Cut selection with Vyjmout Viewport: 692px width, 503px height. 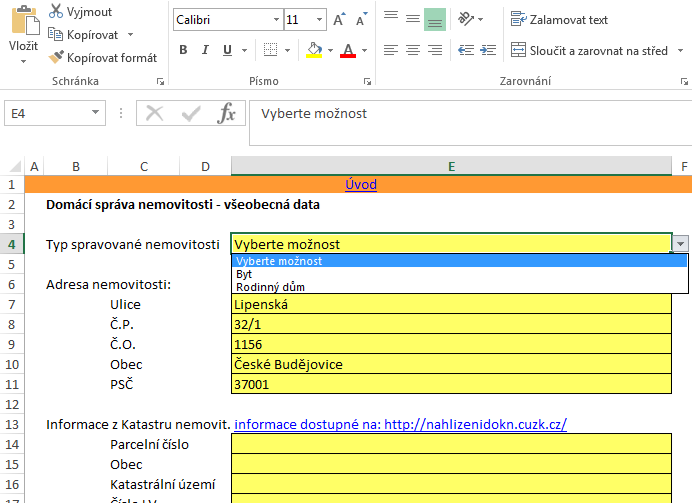coord(80,12)
